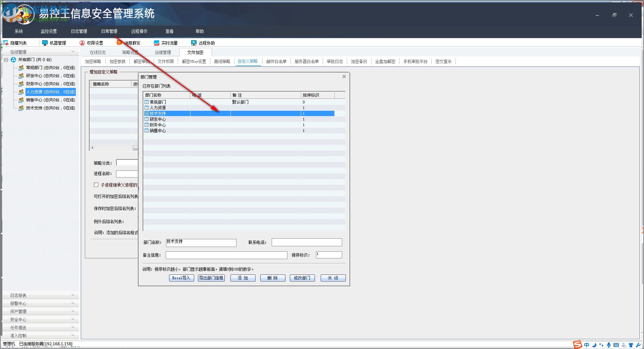Enable 子进程继承父进程 checkbox
The height and width of the screenshot is (349, 644).
(x=96, y=185)
